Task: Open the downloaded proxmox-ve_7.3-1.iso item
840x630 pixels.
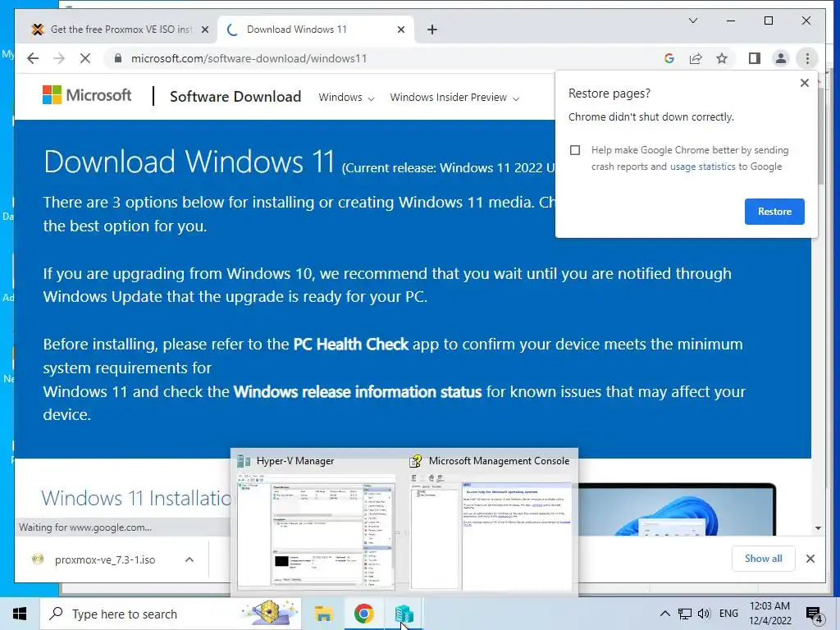Action: [105, 559]
